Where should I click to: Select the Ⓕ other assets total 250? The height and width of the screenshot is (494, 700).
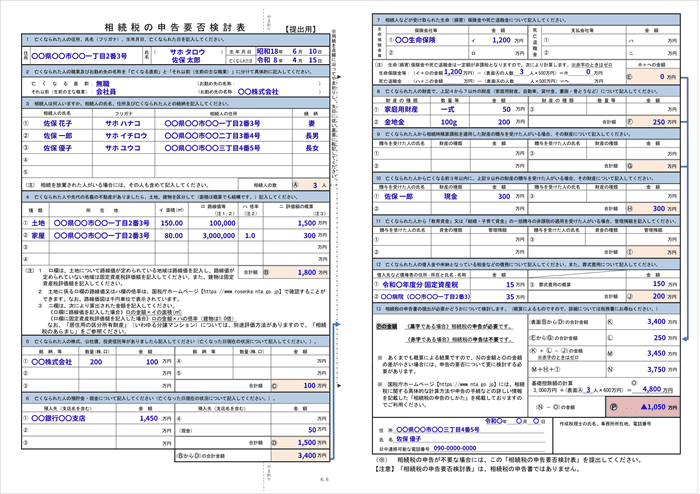[x=653, y=121]
